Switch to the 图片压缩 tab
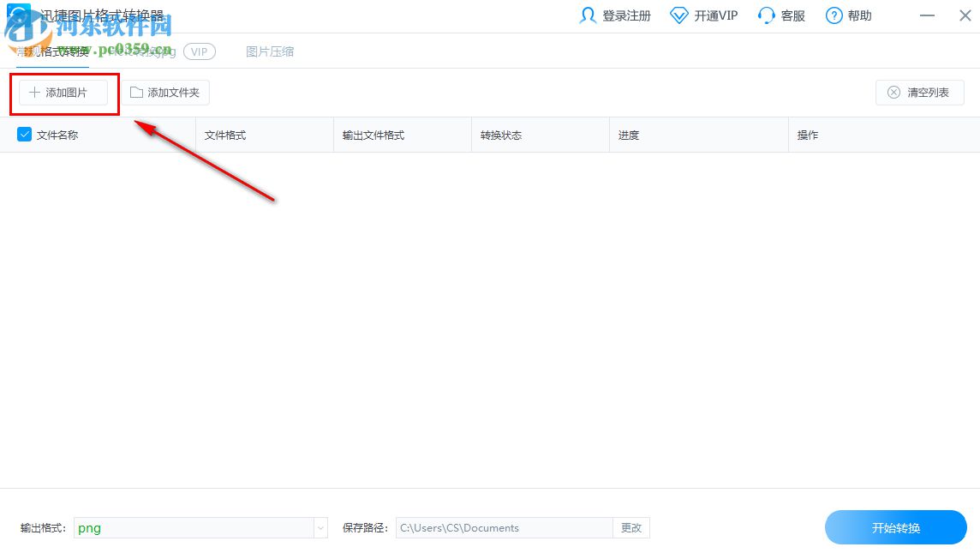Image resolution: width=980 pixels, height=553 pixels. point(270,51)
